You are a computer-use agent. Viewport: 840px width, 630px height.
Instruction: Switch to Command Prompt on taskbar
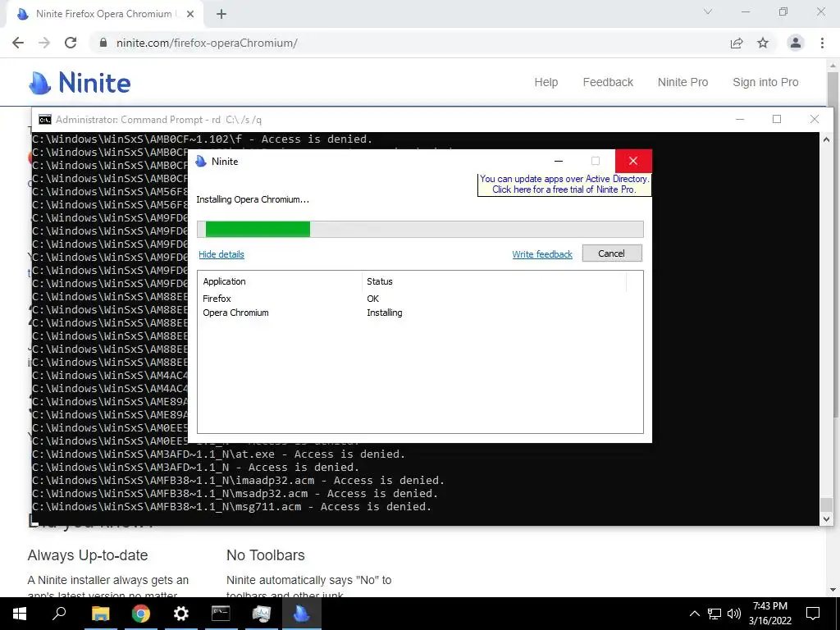(x=221, y=614)
